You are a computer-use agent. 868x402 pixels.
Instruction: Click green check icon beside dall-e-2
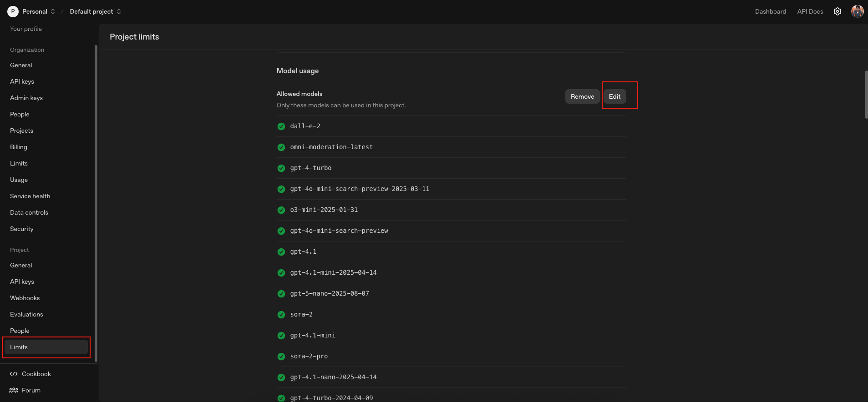pos(281,126)
